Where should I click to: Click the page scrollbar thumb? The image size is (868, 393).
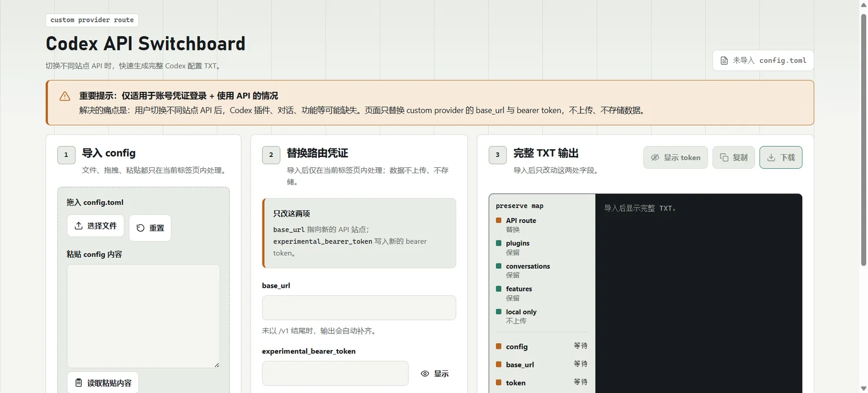(x=864, y=140)
